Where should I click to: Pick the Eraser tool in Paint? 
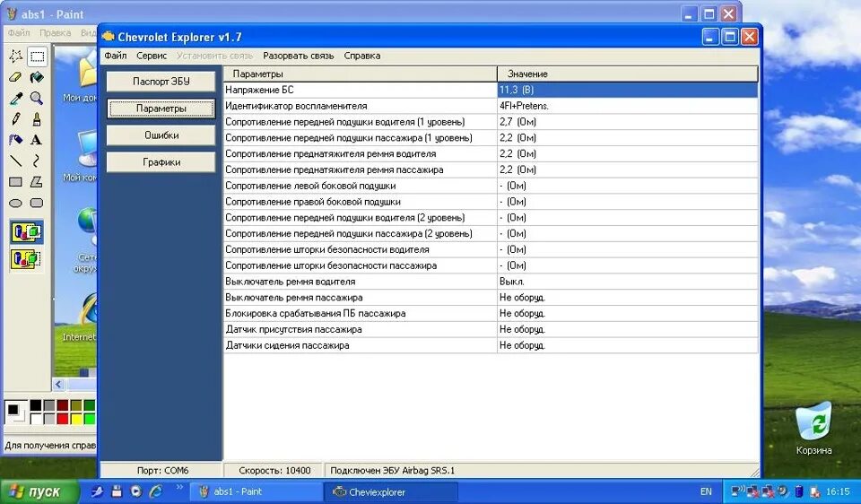[16, 77]
